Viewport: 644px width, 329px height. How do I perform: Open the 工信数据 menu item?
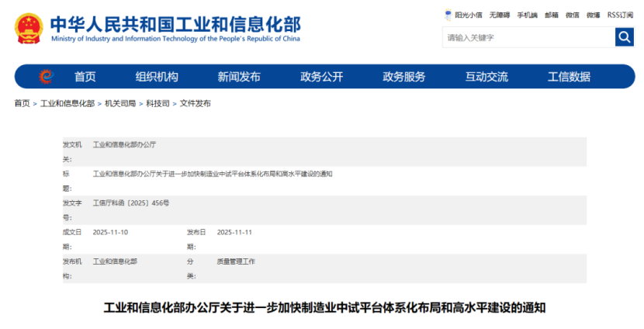tap(569, 77)
